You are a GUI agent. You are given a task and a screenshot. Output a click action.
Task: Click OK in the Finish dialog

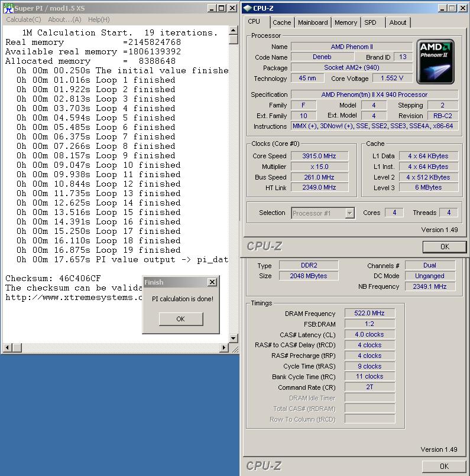coord(181,319)
